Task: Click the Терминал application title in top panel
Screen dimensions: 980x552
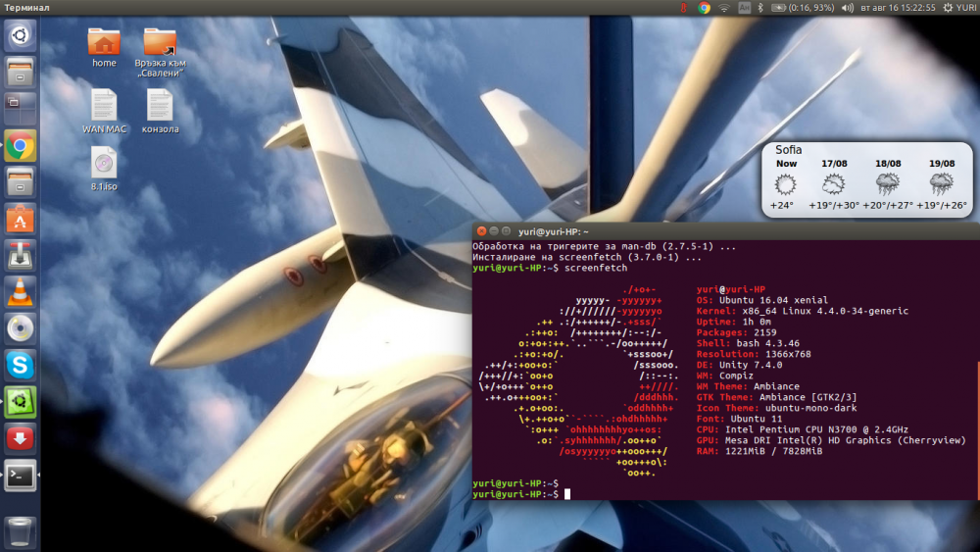Action: click(26, 8)
